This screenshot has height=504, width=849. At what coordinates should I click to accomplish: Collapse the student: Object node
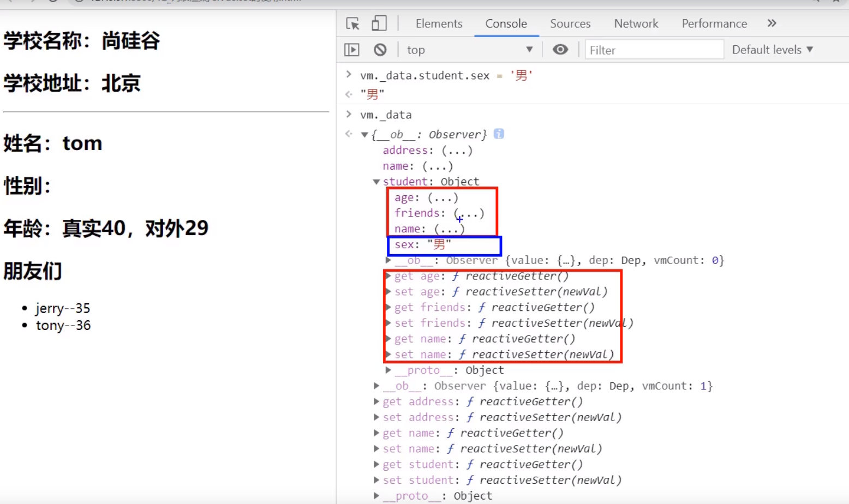[376, 182]
